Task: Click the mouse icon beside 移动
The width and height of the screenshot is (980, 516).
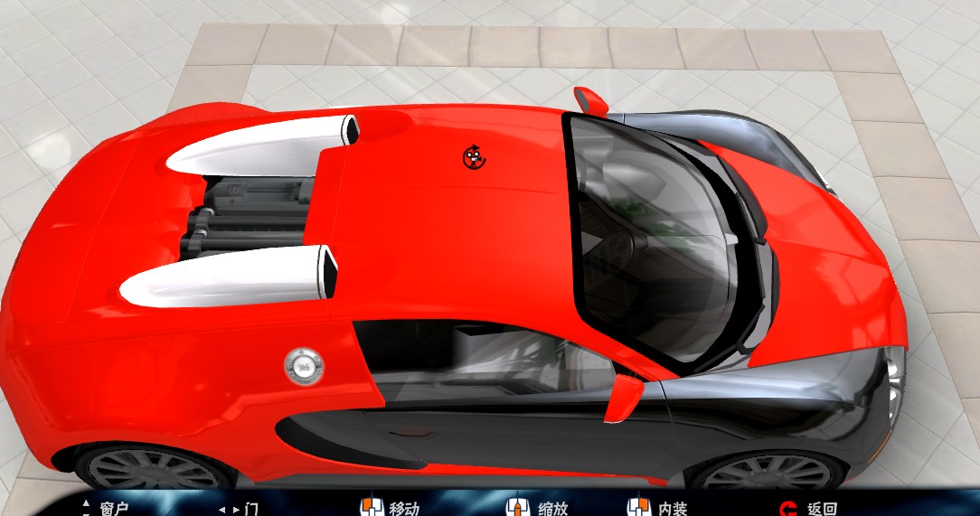Action: [368, 508]
